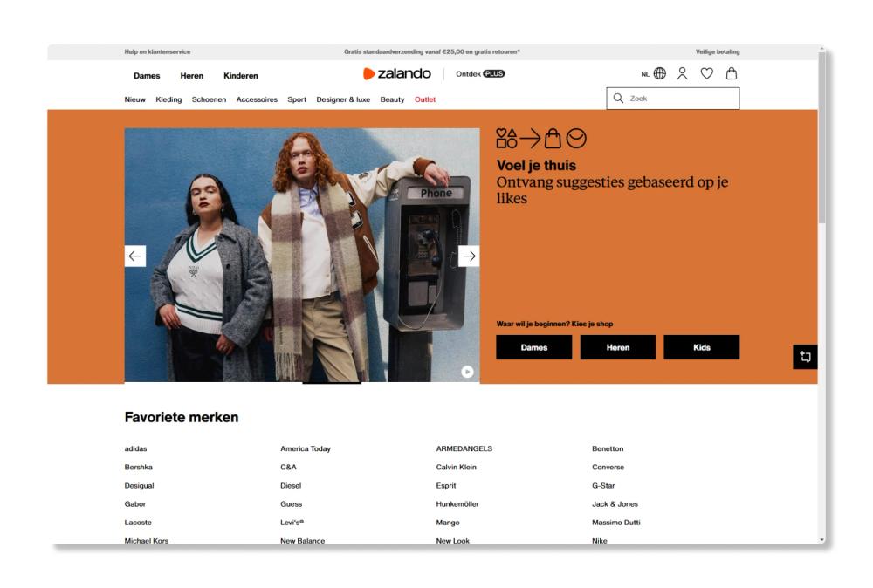Open the Levi's brand link
Image resolution: width=873 pixels, height=588 pixels.
pos(292,523)
